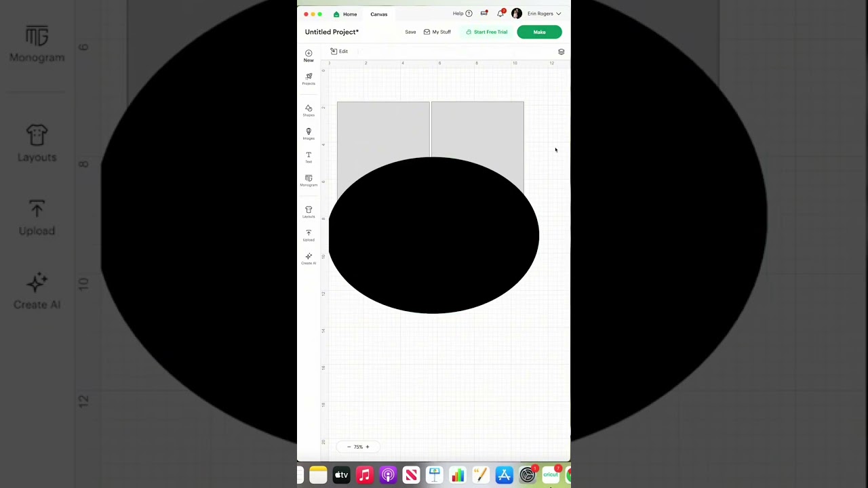Open Notes app in the Dock
Viewport: 868px width, 488px height.
[318, 475]
